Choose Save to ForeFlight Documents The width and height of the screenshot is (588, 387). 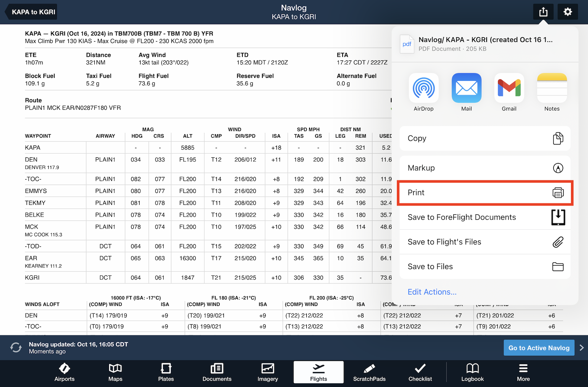pyautogui.click(x=485, y=217)
